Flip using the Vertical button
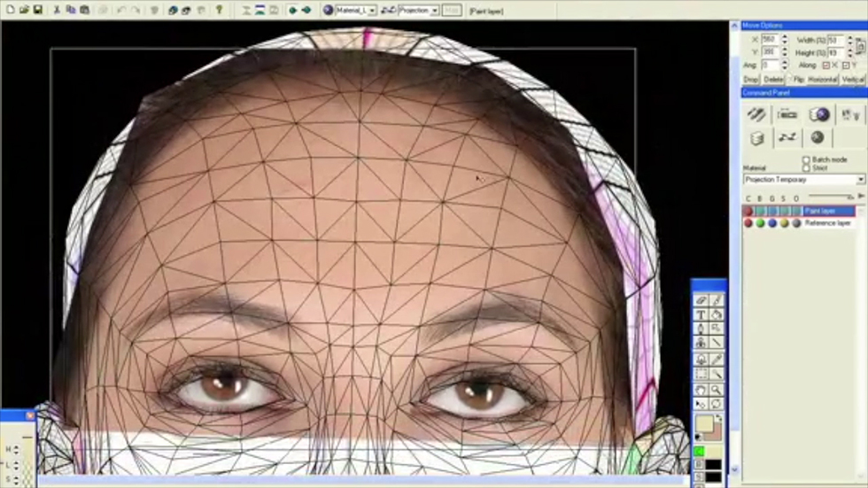 coord(853,80)
